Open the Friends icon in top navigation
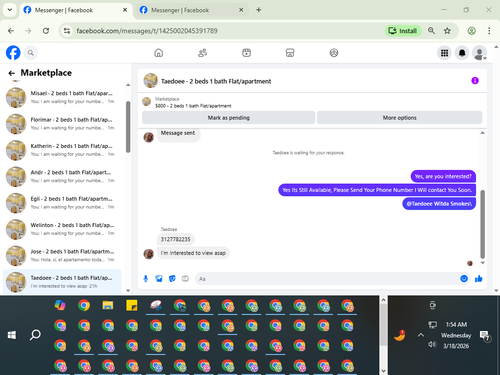The width and height of the screenshot is (500, 375). 202,53
